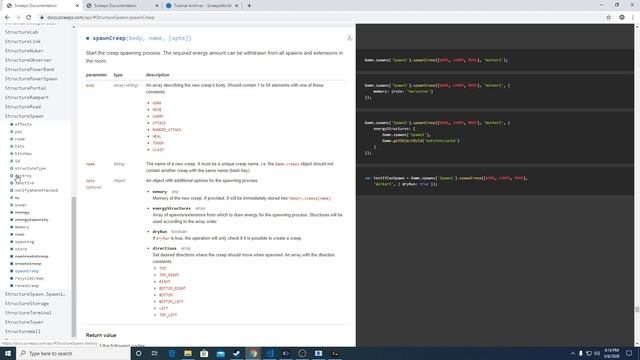Expand StructureTerminal in the sidebar

click(28, 313)
